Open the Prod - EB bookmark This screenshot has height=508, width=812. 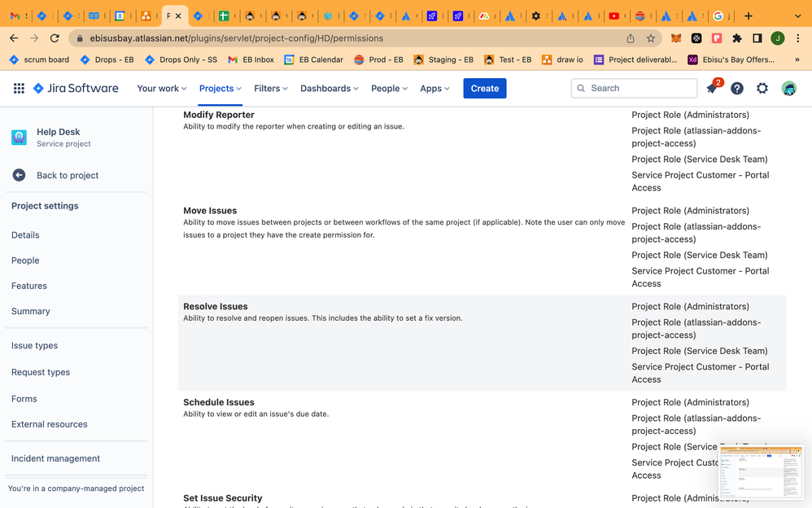click(378, 59)
